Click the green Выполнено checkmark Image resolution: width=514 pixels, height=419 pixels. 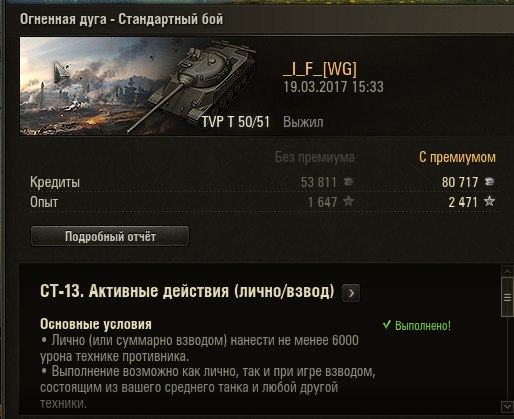[387, 325]
